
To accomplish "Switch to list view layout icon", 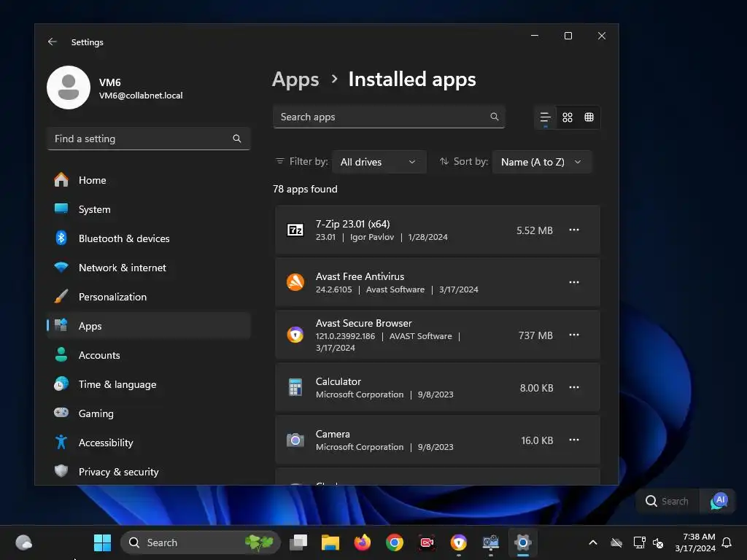I will (546, 117).
